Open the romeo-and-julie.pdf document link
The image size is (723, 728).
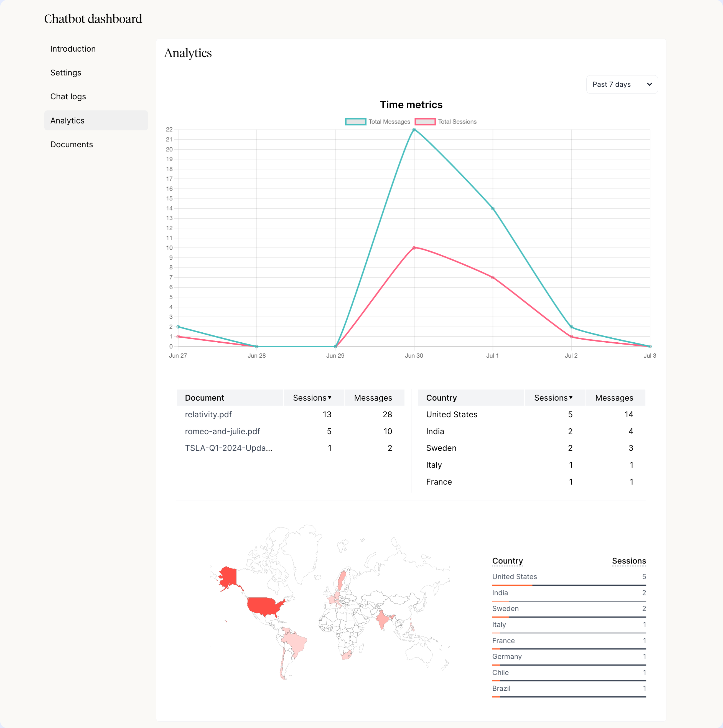click(x=222, y=431)
